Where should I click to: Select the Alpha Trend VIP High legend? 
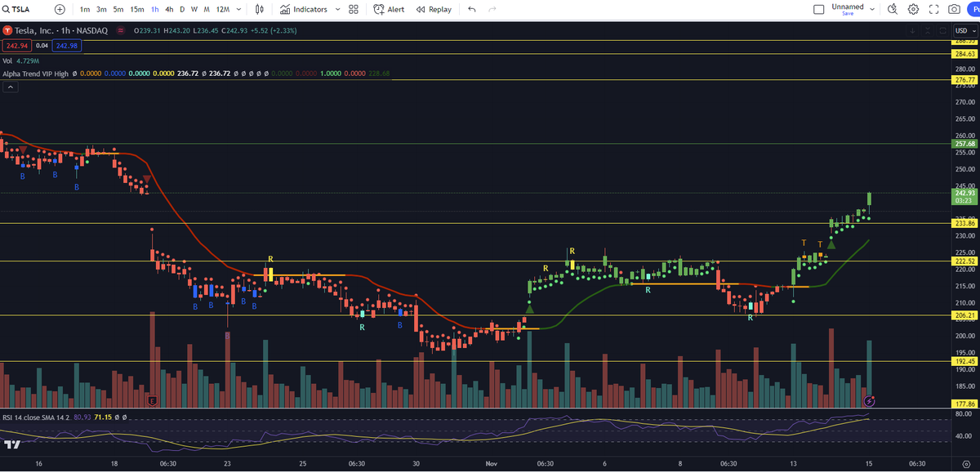35,74
